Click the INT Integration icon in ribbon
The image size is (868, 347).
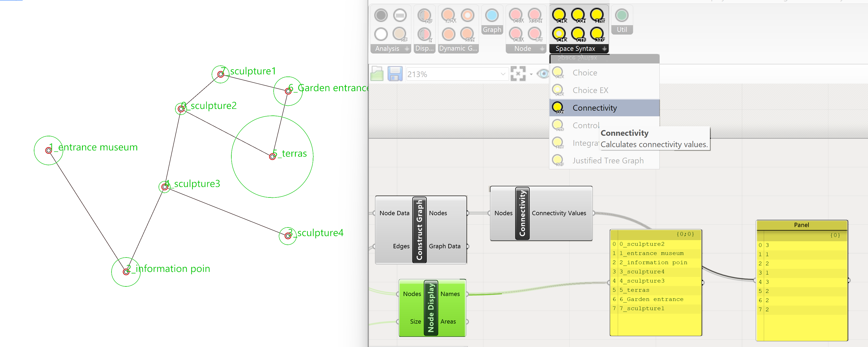[x=597, y=15]
